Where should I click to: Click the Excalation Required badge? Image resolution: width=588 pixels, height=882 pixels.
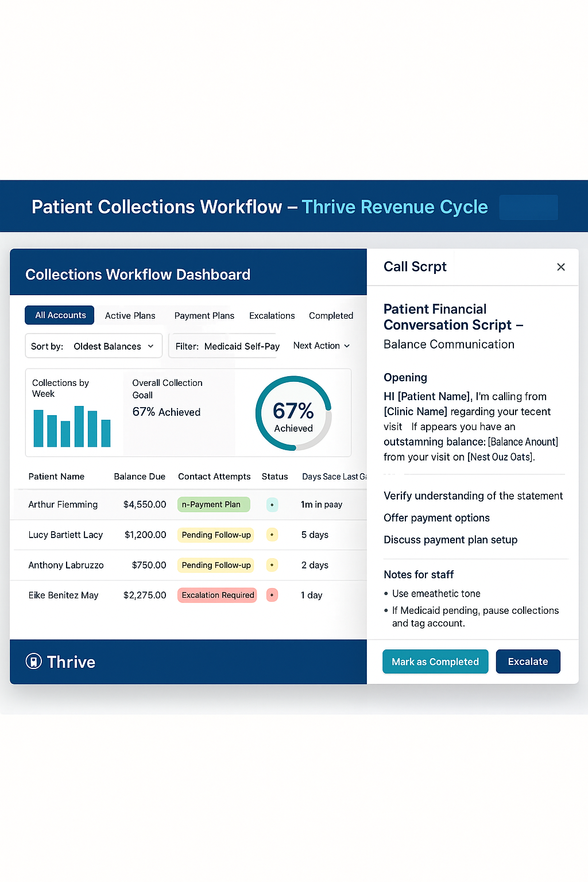pos(217,595)
